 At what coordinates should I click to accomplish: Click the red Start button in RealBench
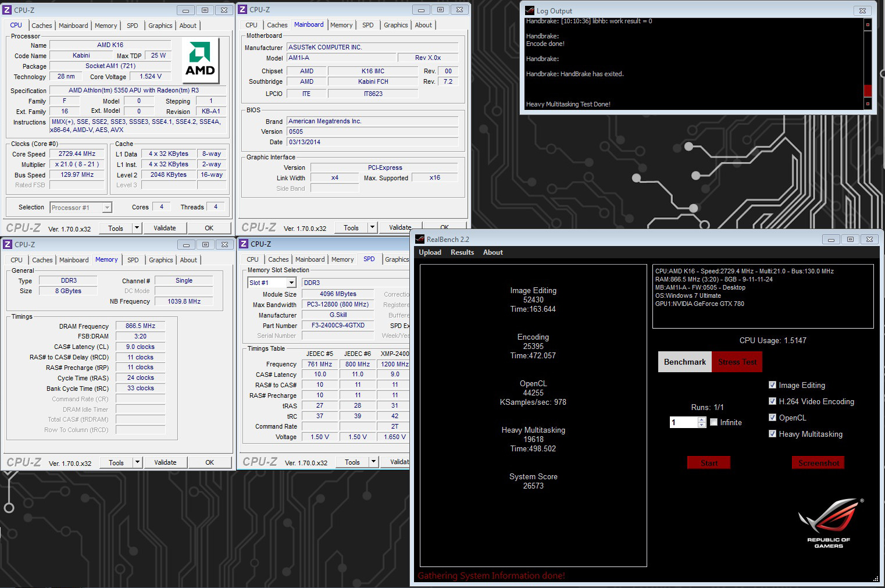(x=709, y=463)
